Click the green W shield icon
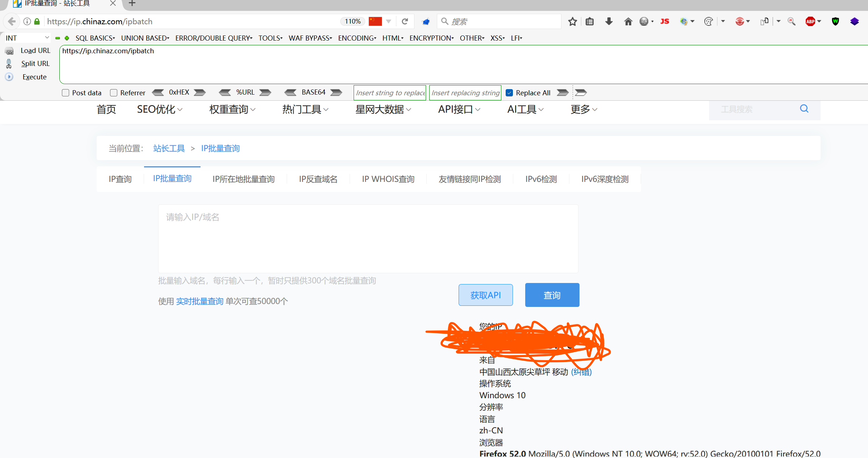Image resolution: width=868 pixels, height=458 pixels. pyautogui.click(x=835, y=22)
